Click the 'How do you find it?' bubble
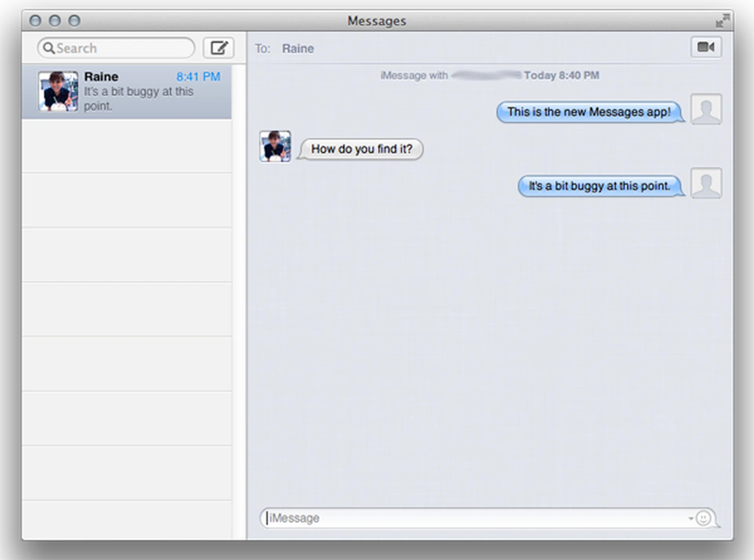The height and width of the screenshot is (560, 754). [361, 149]
